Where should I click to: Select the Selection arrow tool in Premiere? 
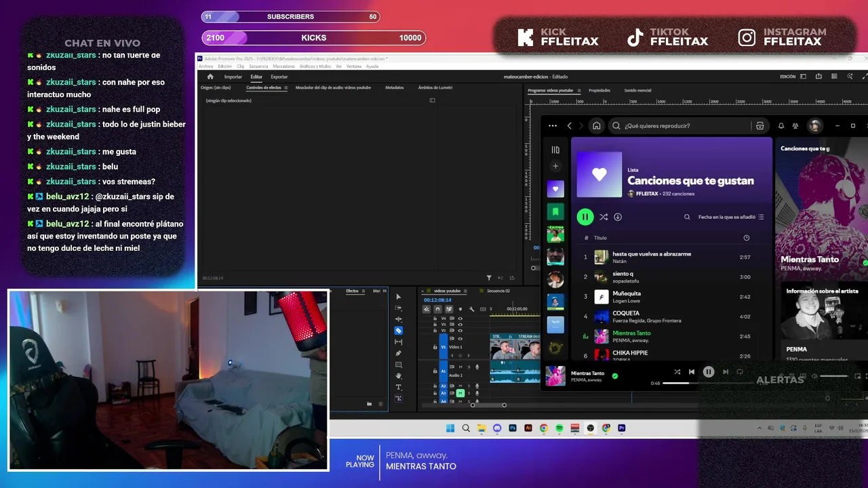point(399,297)
